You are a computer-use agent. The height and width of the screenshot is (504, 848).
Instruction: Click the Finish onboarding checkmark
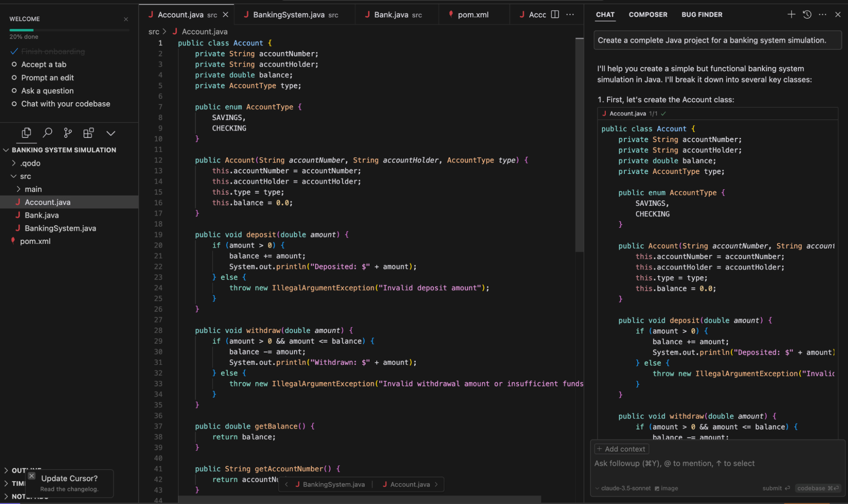click(14, 51)
